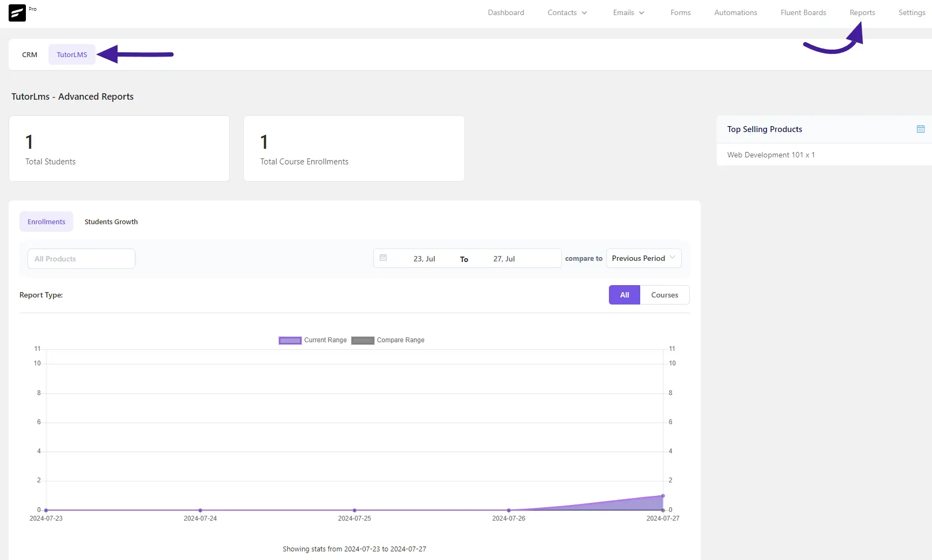Open the calendar icon in Top Selling Products
The width and height of the screenshot is (932, 560).
[x=921, y=129]
